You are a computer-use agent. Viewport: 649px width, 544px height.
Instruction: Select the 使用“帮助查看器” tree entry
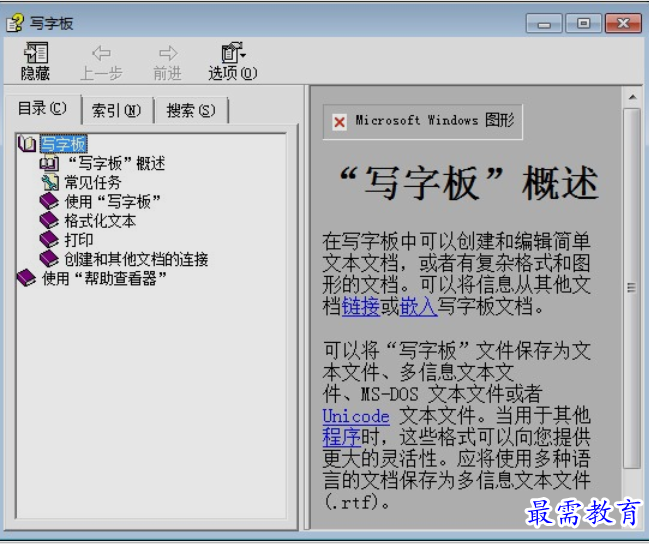point(104,278)
